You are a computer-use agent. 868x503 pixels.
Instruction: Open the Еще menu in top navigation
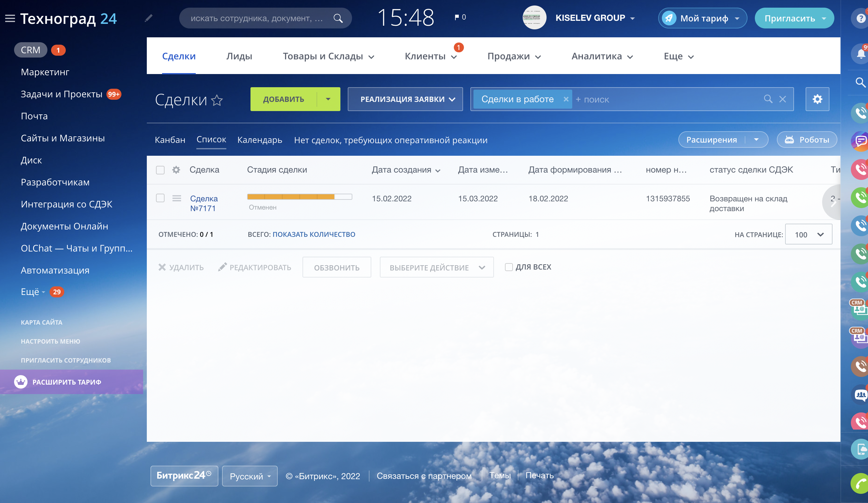(679, 56)
